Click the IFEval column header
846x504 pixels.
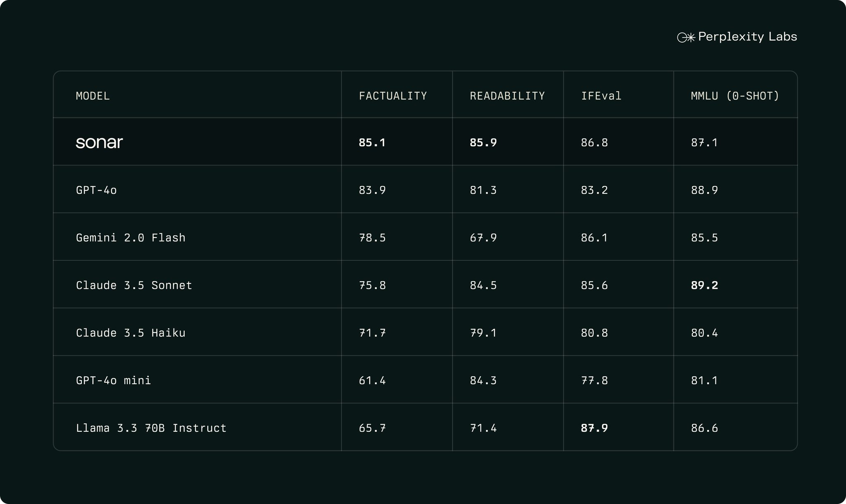(601, 96)
